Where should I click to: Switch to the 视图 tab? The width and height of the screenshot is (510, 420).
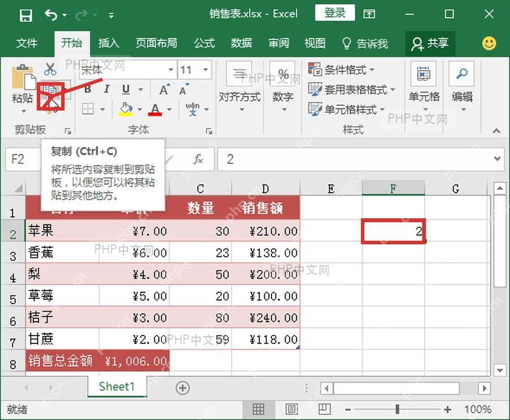coord(315,43)
